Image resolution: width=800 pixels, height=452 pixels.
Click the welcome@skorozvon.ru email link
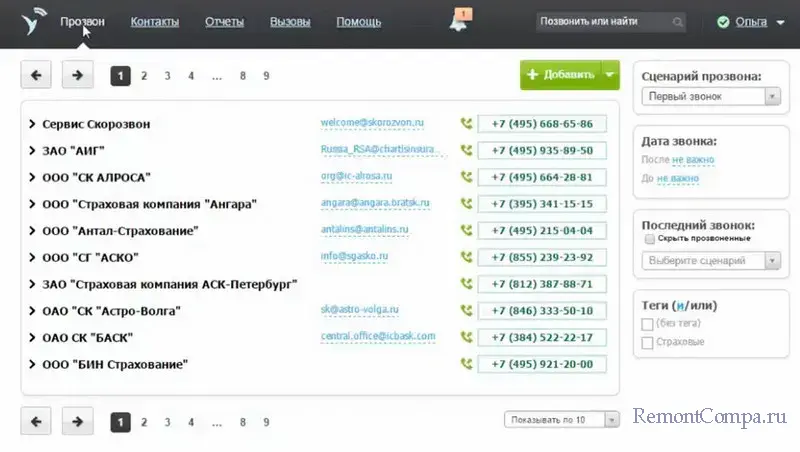click(373, 123)
